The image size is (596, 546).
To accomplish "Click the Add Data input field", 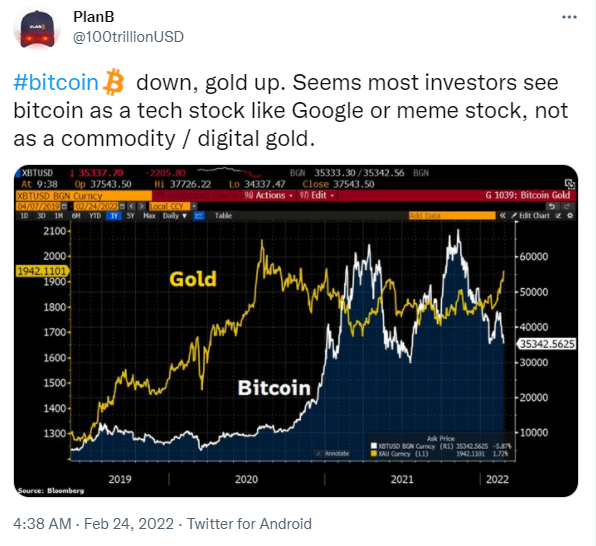I will point(452,216).
